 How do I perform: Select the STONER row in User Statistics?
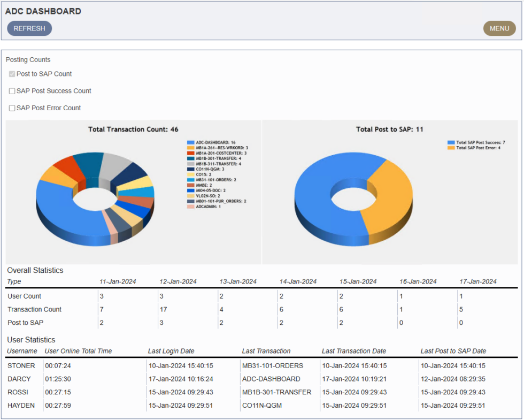pos(21,365)
